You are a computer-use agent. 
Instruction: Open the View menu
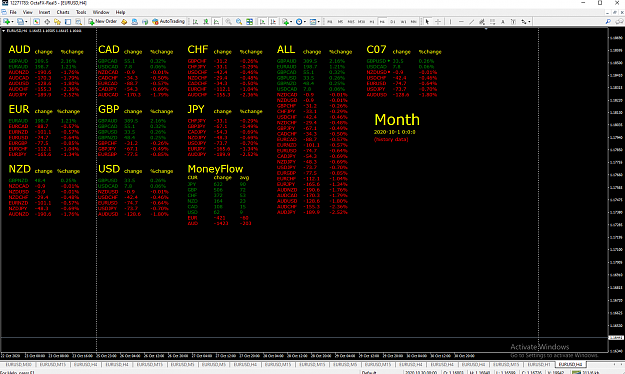[x=28, y=12]
